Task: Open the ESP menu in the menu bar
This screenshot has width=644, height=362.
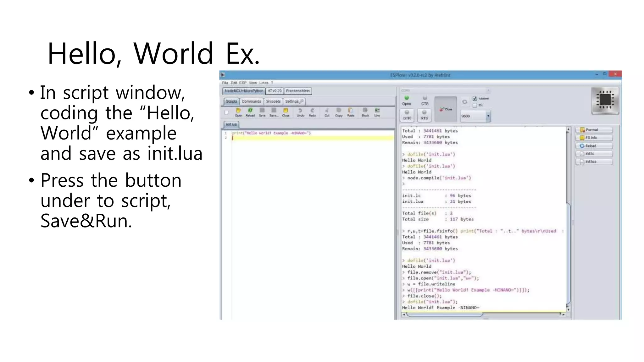Action: [243, 83]
